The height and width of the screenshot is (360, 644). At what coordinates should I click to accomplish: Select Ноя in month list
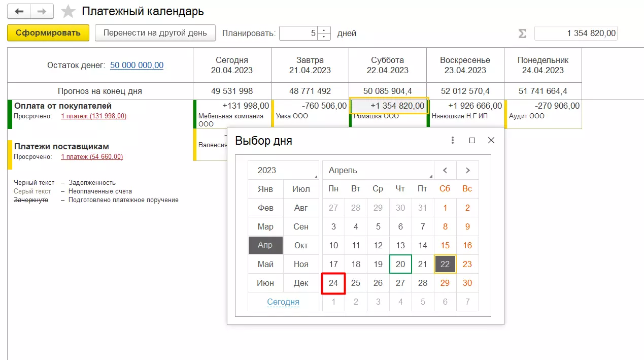click(301, 264)
